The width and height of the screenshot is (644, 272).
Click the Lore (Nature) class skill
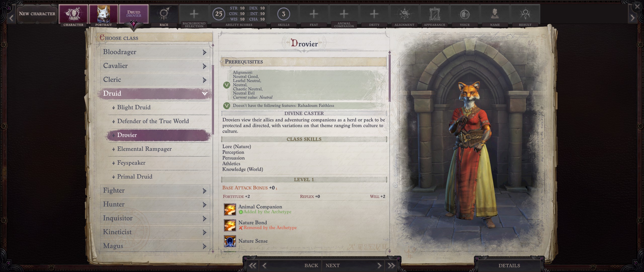236,147
